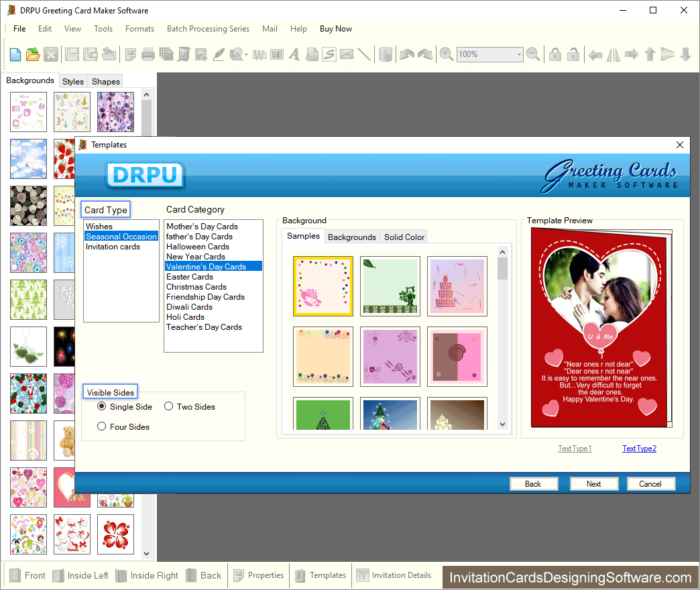Click the red hibiscus background thumbnail
700x590 pixels.
point(115,534)
